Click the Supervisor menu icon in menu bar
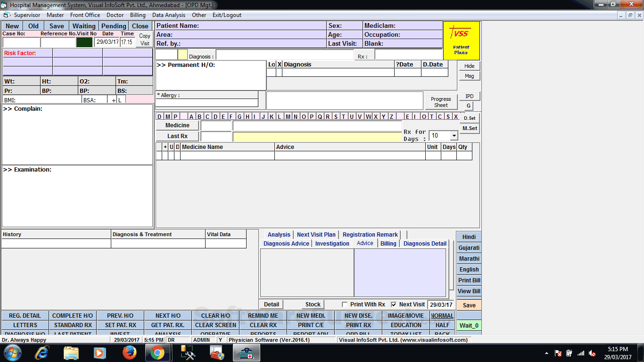The height and width of the screenshot is (362, 644). click(7, 15)
